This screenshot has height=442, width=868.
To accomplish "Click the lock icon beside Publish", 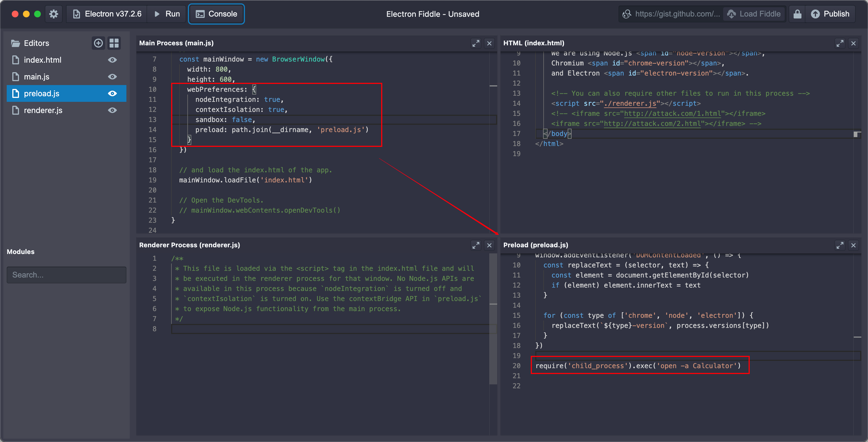I will [797, 14].
